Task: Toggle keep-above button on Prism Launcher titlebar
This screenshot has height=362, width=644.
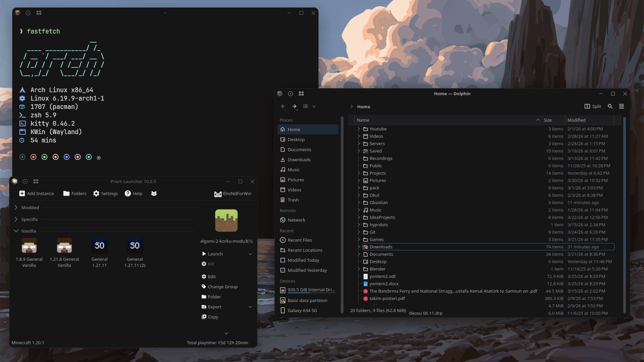Action: tap(36, 181)
